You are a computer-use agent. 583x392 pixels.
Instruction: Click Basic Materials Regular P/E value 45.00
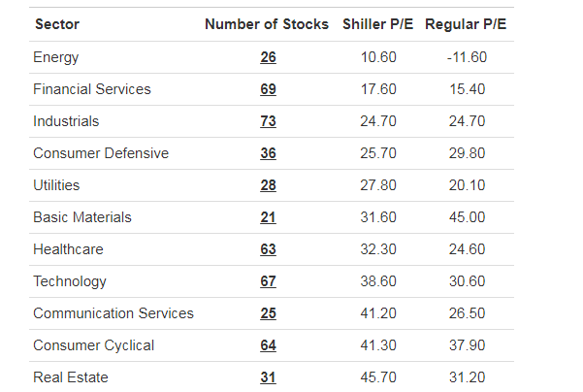[467, 217]
